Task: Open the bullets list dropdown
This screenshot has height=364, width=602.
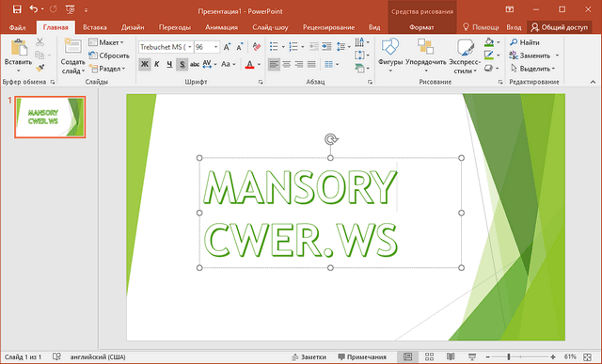Action: pos(283,47)
